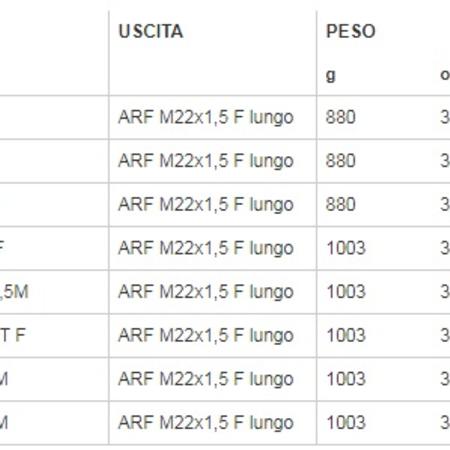Screen dimensions: 450x450
Task: Click the cut-off 'o' unit subheader beside g
Action: pyautogui.click(x=445, y=75)
